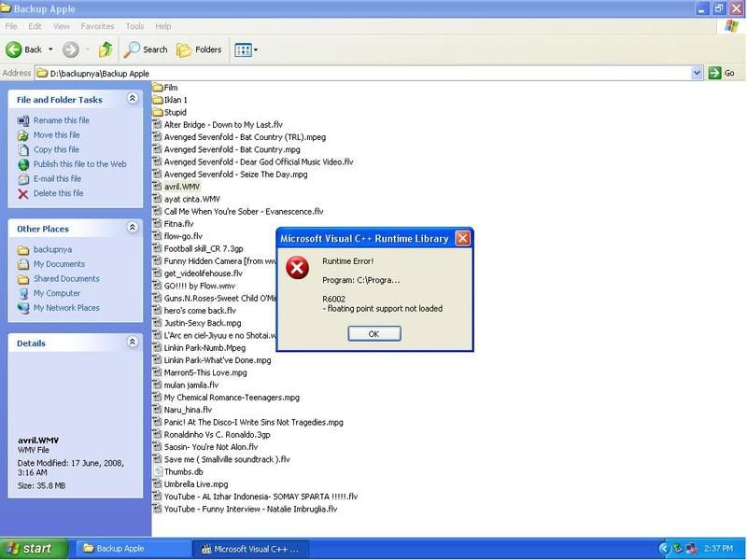Image resolution: width=747 pixels, height=560 pixels.
Task: Select mulan jamila.flv file icon
Action: pyautogui.click(x=157, y=385)
